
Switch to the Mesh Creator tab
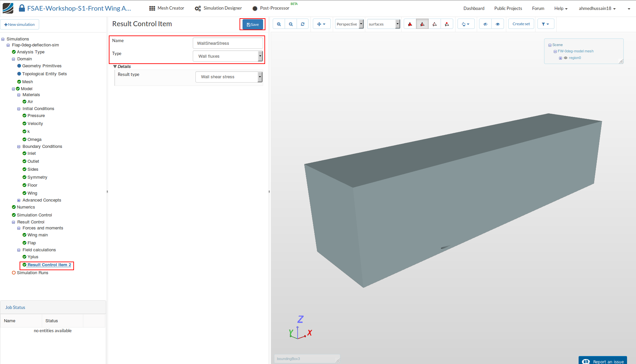click(x=167, y=8)
